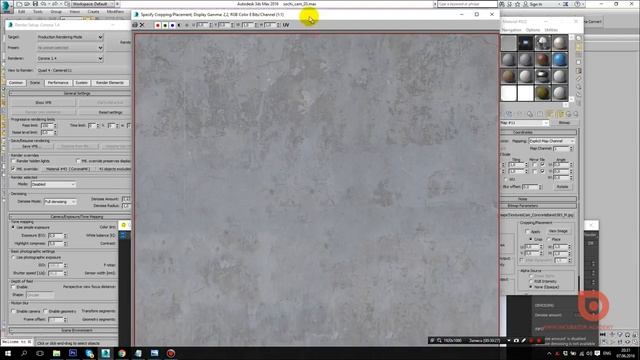Open Google Chrome from the taskbar
The height and width of the screenshot is (360, 640).
tap(122, 353)
